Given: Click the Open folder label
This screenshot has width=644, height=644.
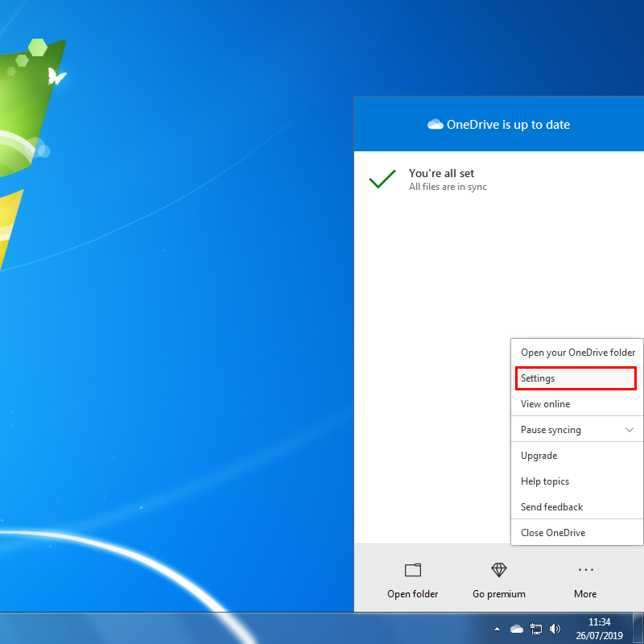Looking at the screenshot, I should [412, 594].
